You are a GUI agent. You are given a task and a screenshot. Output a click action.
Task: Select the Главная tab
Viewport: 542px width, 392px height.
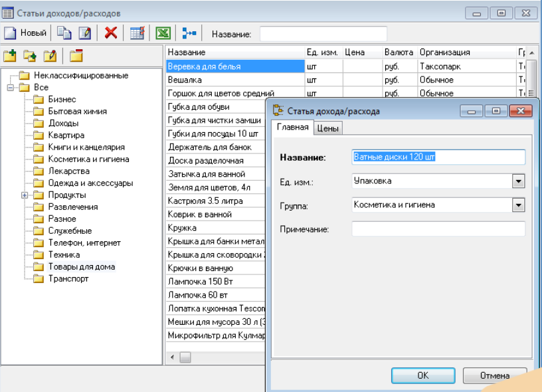point(292,128)
